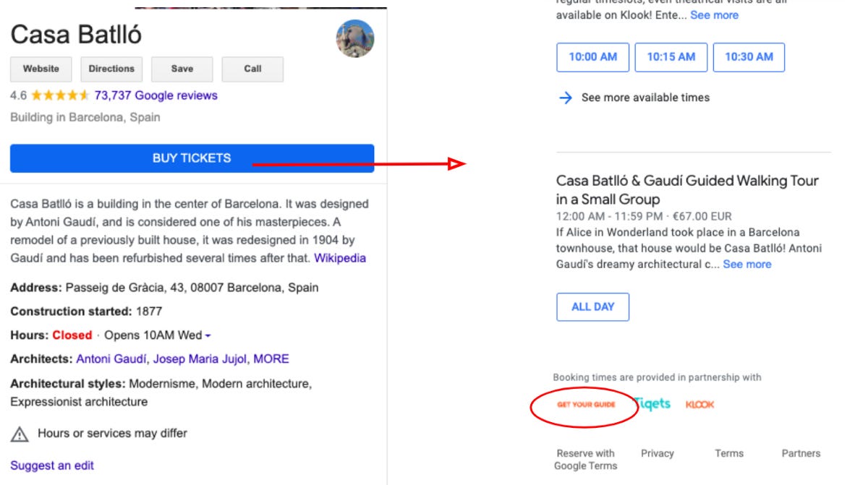
Task: Open the Privacy footer link
Action: [x=657, y=453]
